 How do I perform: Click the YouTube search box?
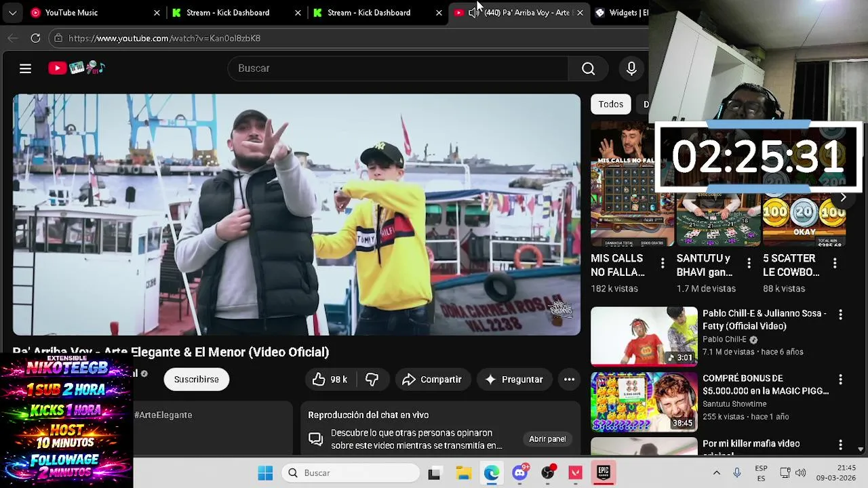(x=398, y=68)
